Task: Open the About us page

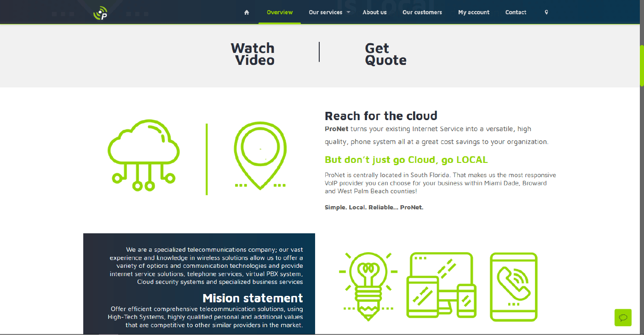Action: pyautogui.click(x=374, y=12)
